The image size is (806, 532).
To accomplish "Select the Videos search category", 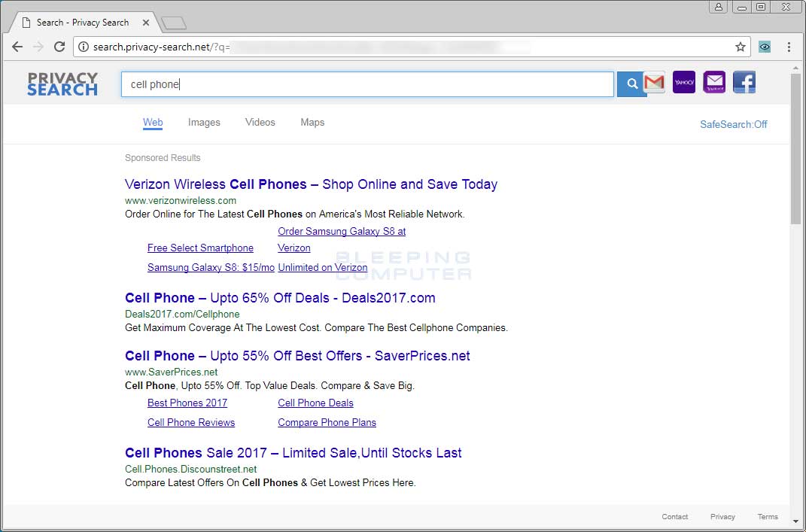I will (x=260, y=122).
